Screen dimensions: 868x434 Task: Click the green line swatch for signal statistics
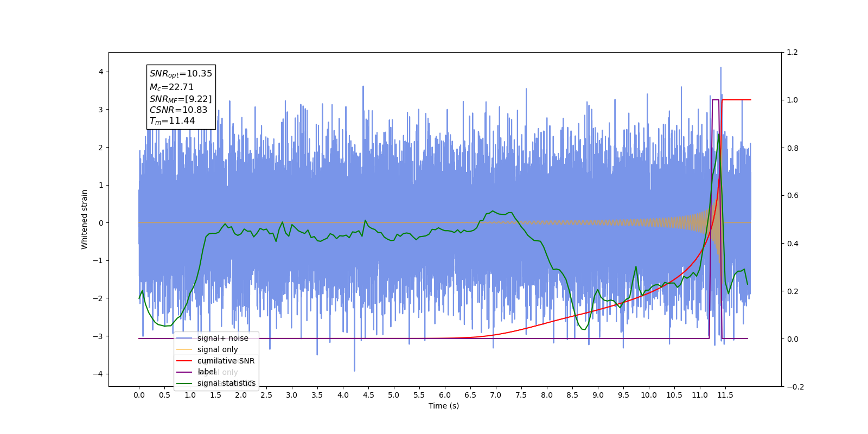point(184,383)
